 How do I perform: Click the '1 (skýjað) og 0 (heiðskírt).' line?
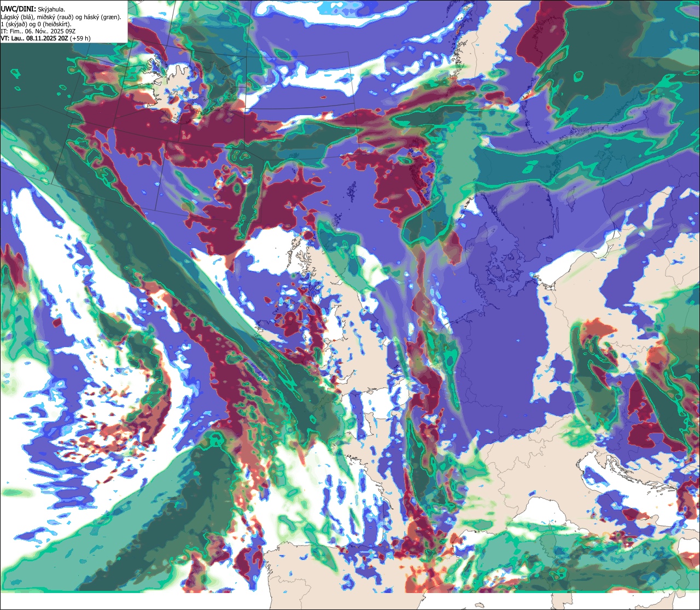(x=36, y=24)
